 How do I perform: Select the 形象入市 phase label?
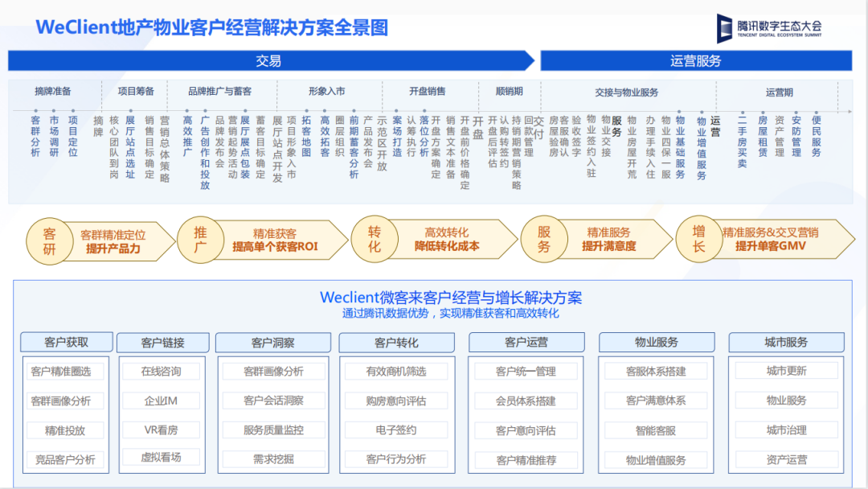point(326,92)
